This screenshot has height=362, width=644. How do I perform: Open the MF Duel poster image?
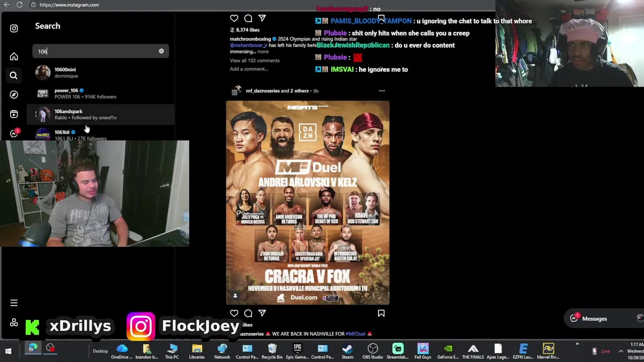[307, 203]
